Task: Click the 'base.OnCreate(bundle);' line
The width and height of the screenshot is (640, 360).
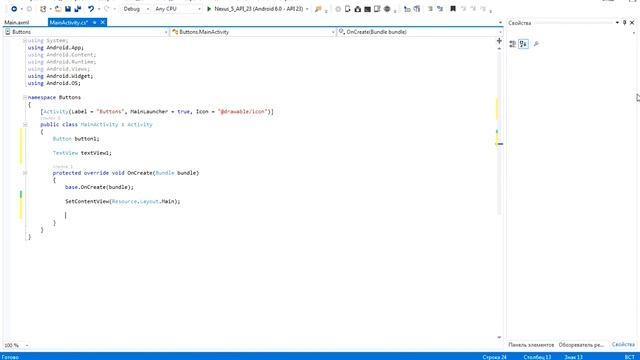Action: [x=99, y=187]
